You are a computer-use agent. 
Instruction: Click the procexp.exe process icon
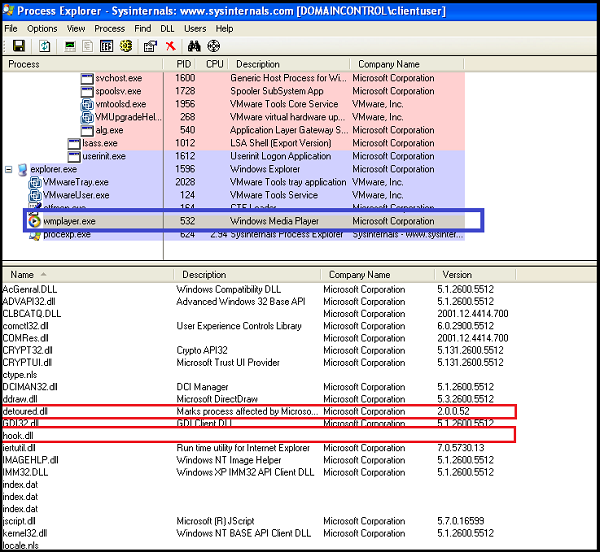point(35,236)
